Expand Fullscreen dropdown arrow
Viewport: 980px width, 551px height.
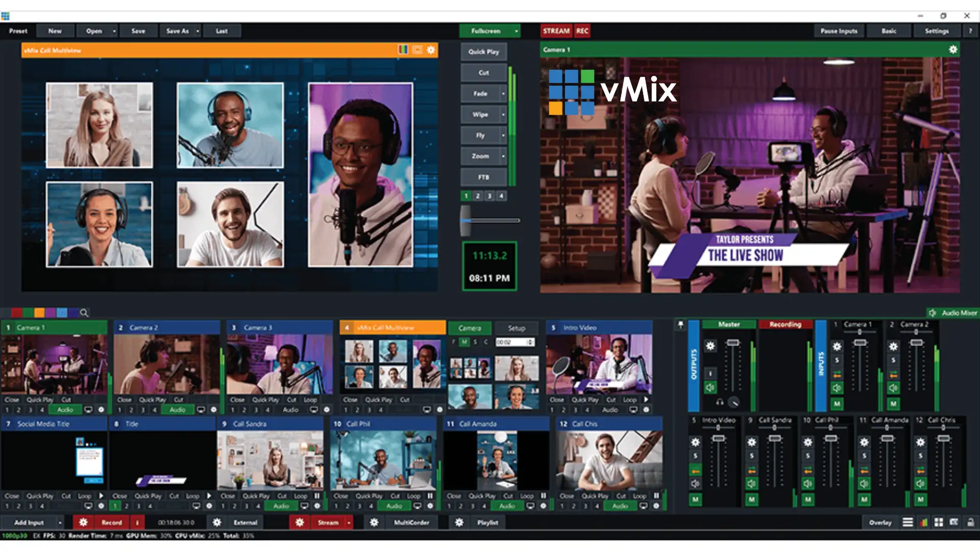click(x=516, y=31)
